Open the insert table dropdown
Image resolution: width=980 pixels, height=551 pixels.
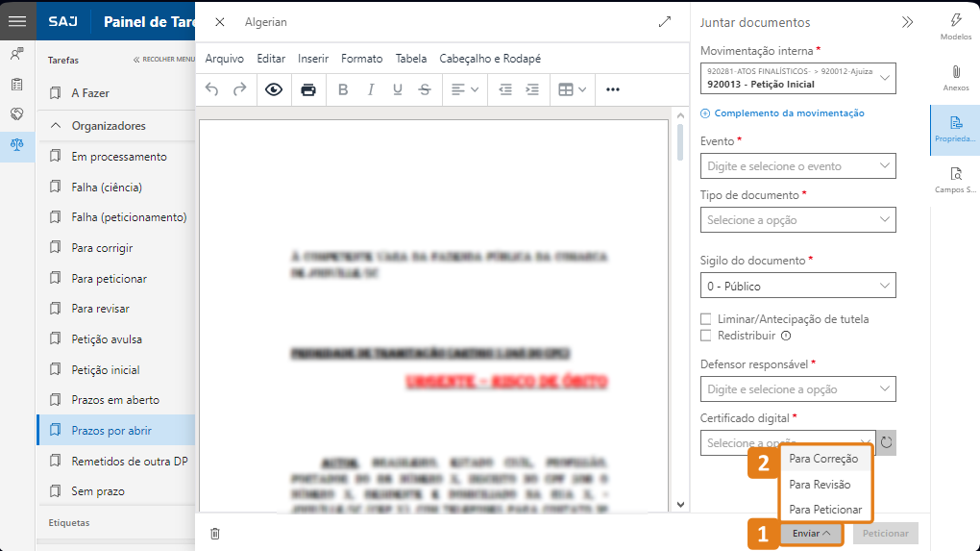(572, 89)
